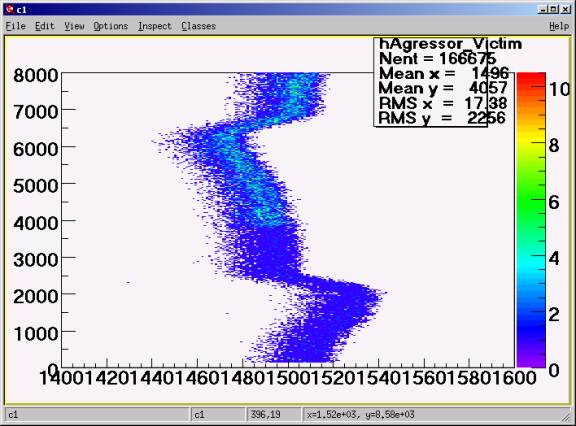The height and width of the screenshot is (426, 576).
Task: Open the Inspect menu
Action: tap(155, 26)
